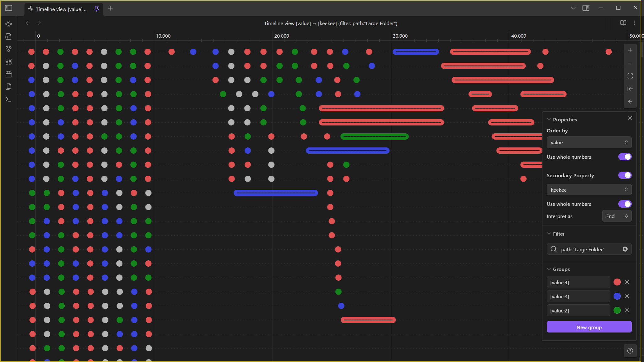Open the calendar icon in left ribbon
The image size is (644, 362).
click(8, 74)
